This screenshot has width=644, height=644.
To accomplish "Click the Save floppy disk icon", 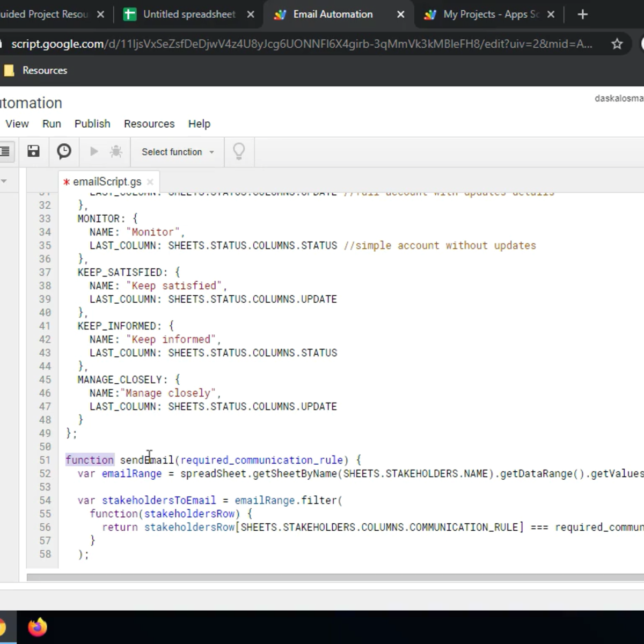I will point(33,151).
